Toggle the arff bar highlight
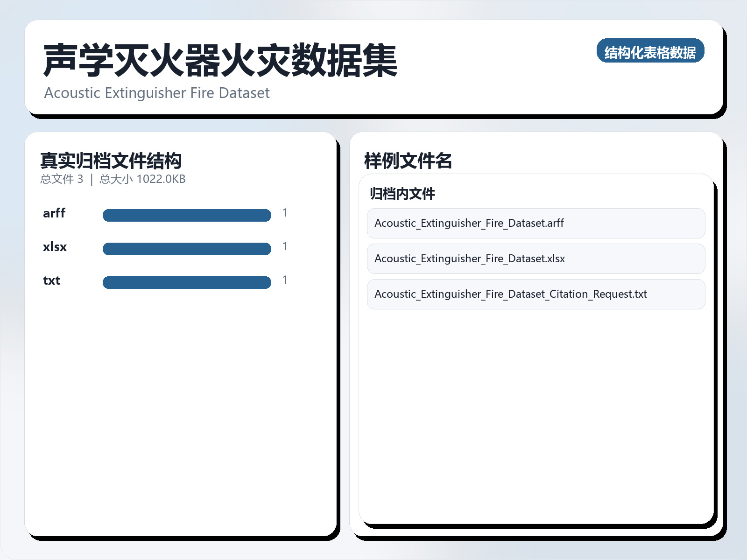 click(x=187, y=215)
